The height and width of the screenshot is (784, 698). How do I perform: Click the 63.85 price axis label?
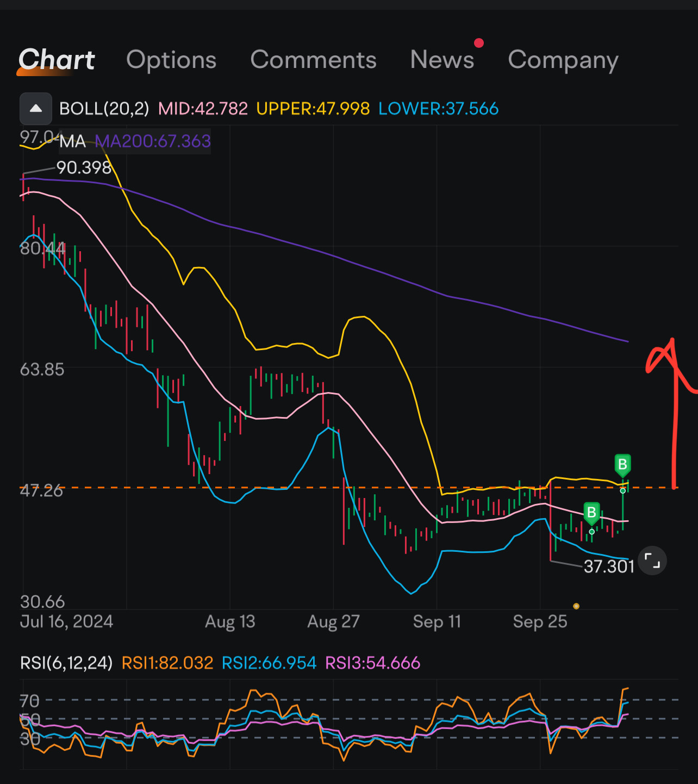tap(42, 370)
